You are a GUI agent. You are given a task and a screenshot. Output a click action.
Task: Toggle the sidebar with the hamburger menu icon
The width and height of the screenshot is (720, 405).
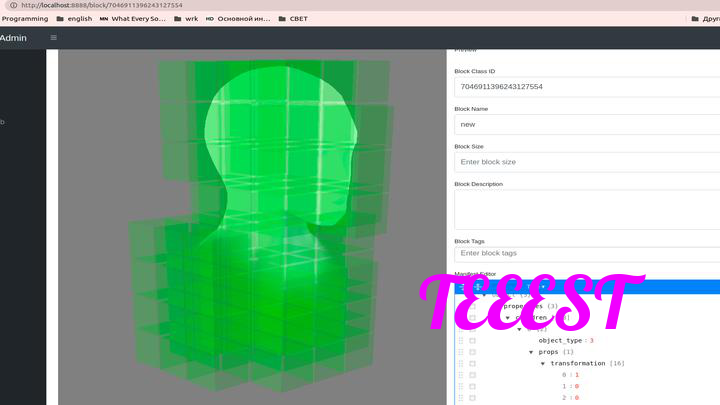(x=53, y=38)
